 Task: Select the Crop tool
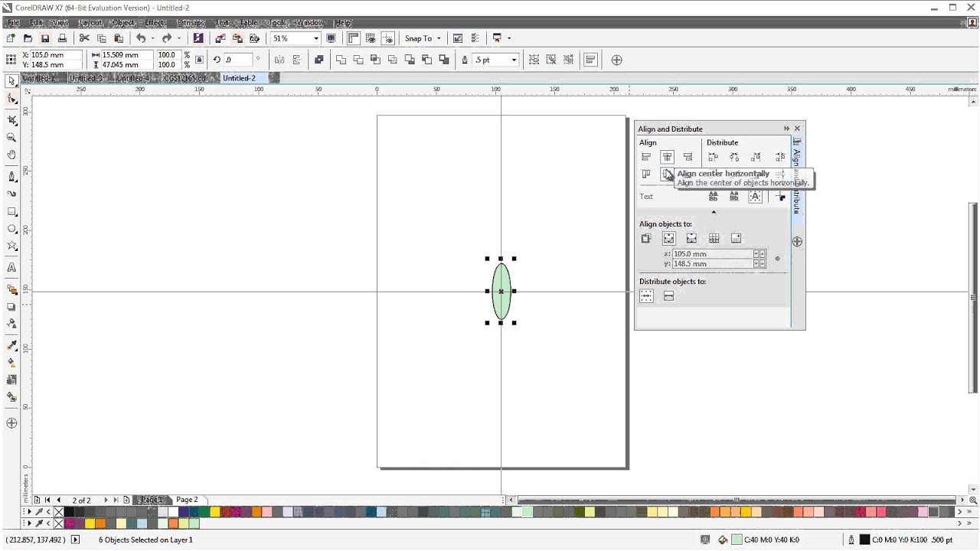(11, 119)
